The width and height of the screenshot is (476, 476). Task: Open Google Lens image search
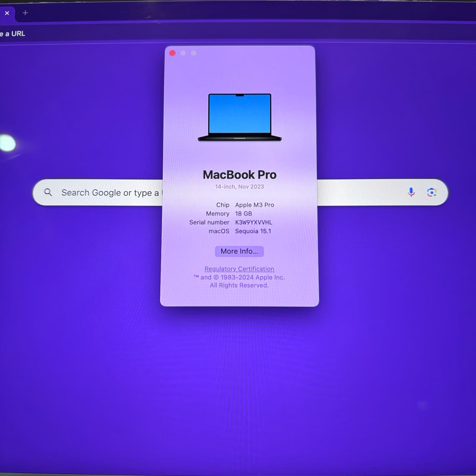tap(431, 192)
